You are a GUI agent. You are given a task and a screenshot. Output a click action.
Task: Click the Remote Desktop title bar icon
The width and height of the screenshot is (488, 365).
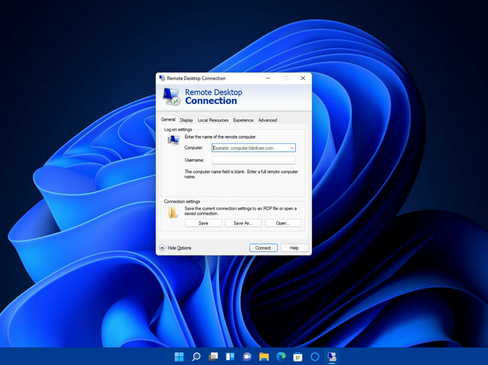point(162,78)
